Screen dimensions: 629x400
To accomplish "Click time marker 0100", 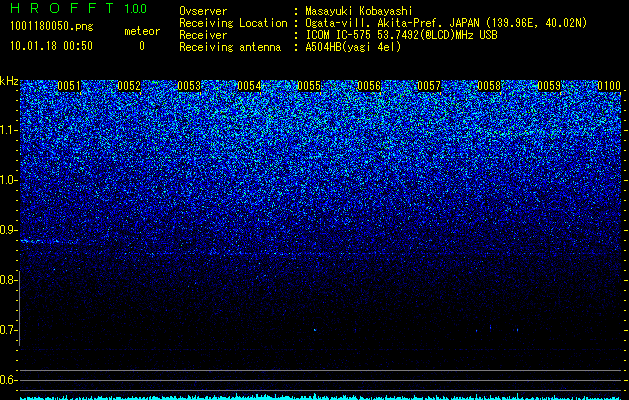I will pos(609,86).
